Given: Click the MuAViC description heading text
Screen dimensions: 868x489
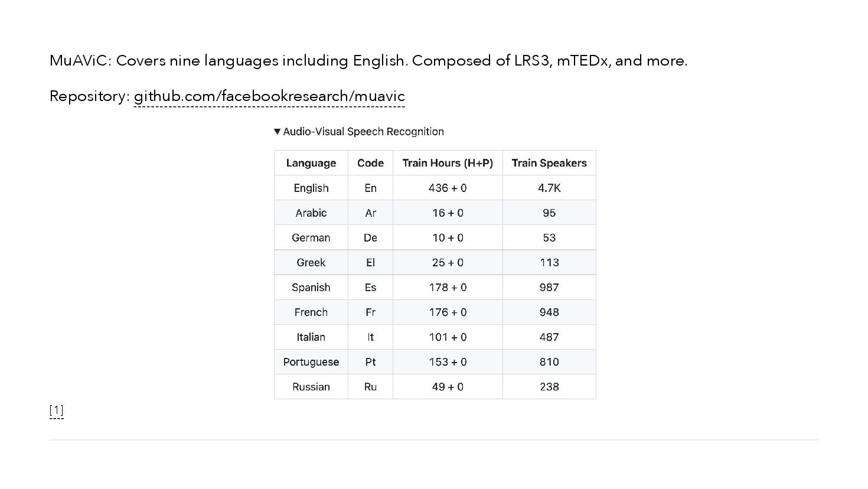Looking at the screenshot, I should coord(368,61).
